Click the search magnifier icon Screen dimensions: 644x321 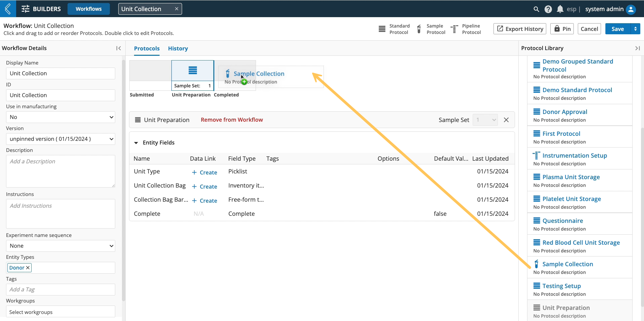tap(536, 9)
